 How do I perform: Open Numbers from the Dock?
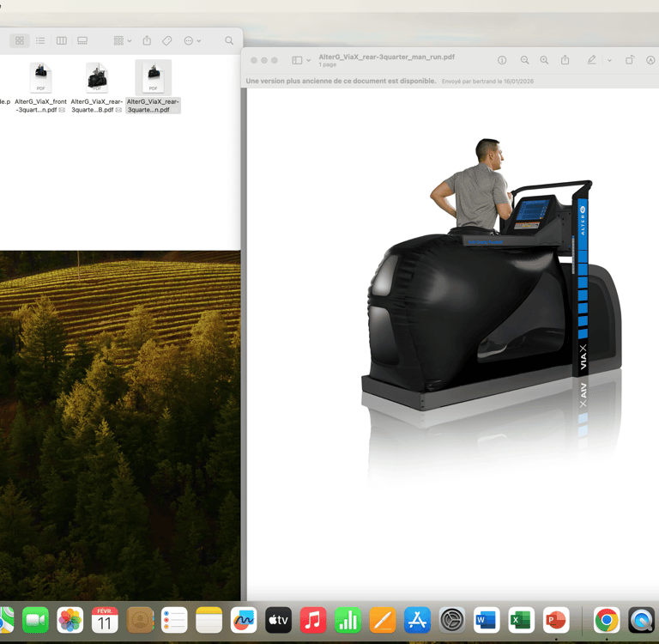coord(348,620)
